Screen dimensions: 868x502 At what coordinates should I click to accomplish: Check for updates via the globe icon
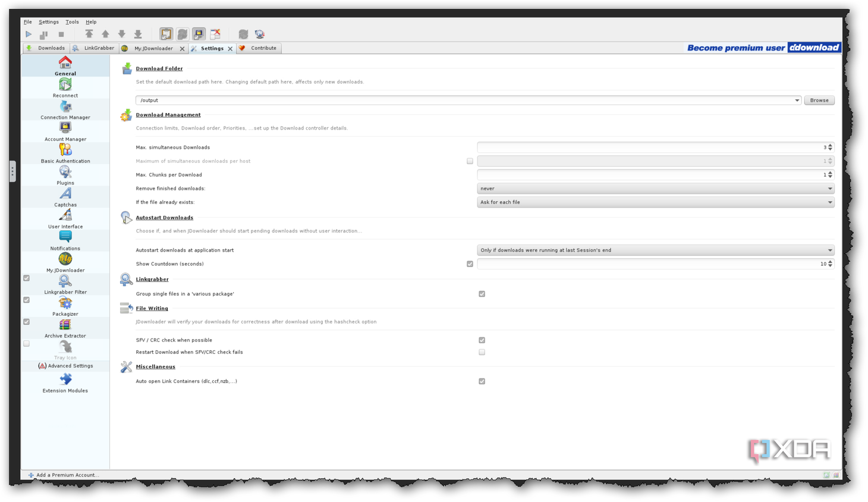point(260,34)
